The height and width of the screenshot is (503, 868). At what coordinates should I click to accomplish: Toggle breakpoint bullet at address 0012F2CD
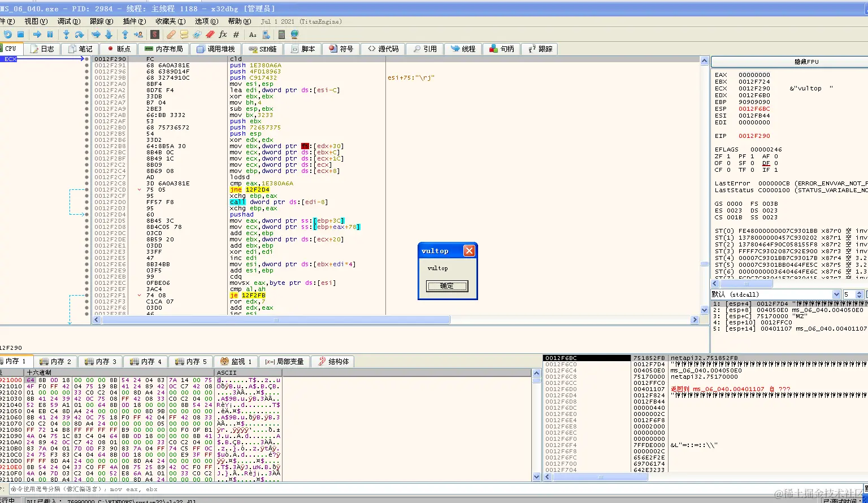(86, 190)
